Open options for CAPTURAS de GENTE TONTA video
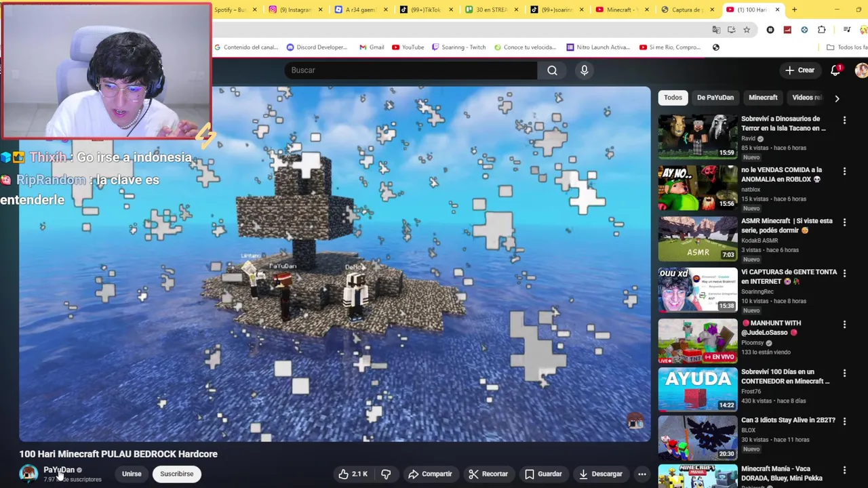The height and width of the screenshot is (488, 868). [844, 273]
